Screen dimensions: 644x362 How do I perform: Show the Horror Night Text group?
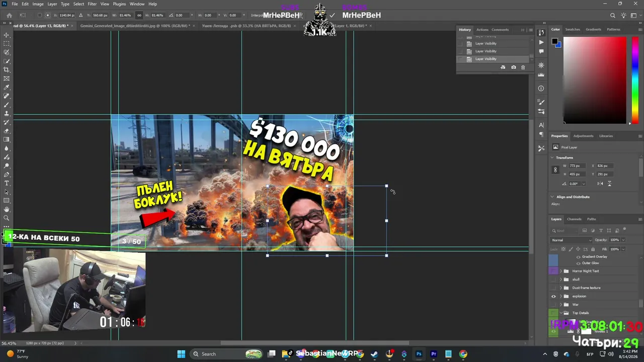[x=553, y=271]
